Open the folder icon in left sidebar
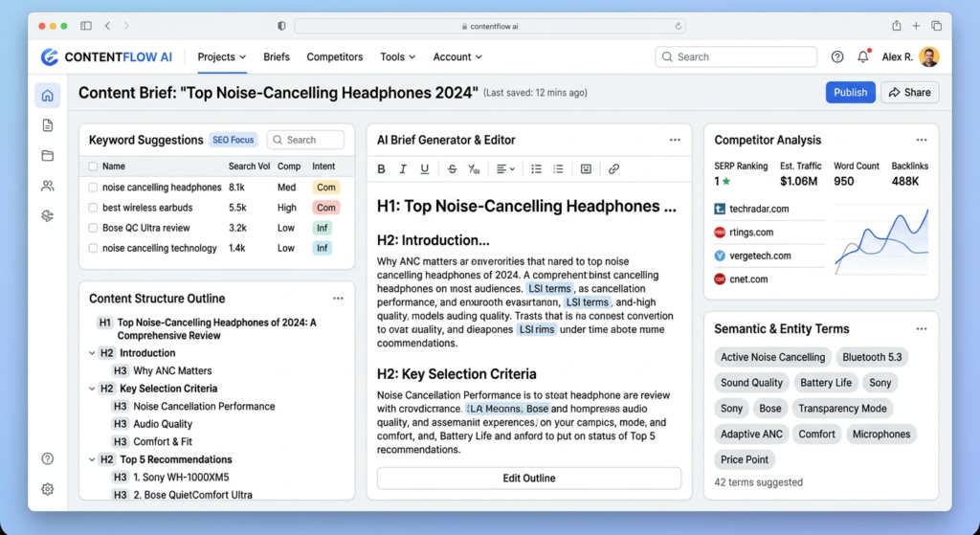The image size is (980, 535). point(48,156)
